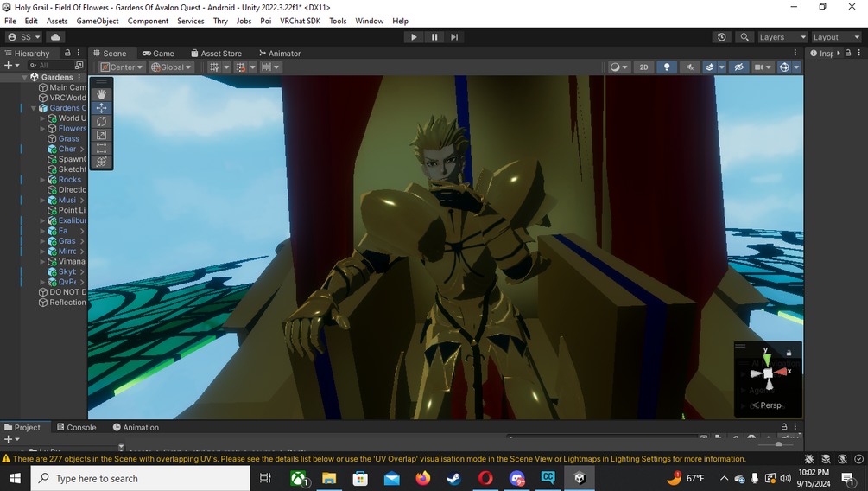This screenshot has width=868, height=491.
Task: Adjust the Project icon size slider
Action: pos(777,444)
